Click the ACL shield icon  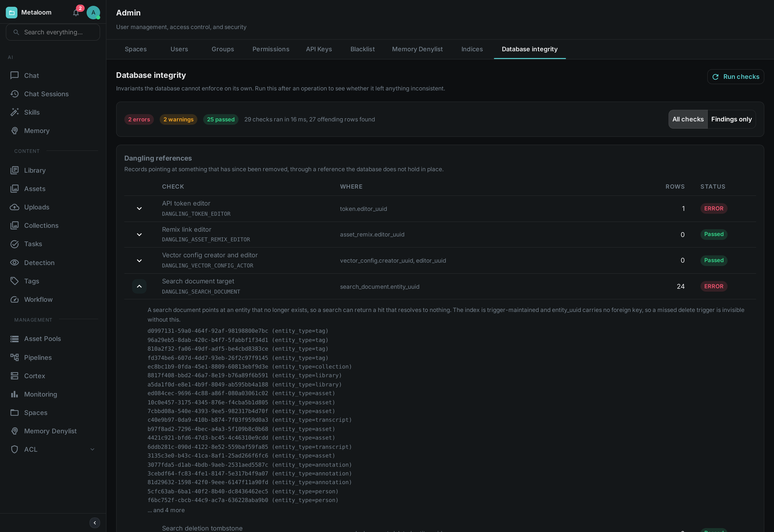pos(14,449)
